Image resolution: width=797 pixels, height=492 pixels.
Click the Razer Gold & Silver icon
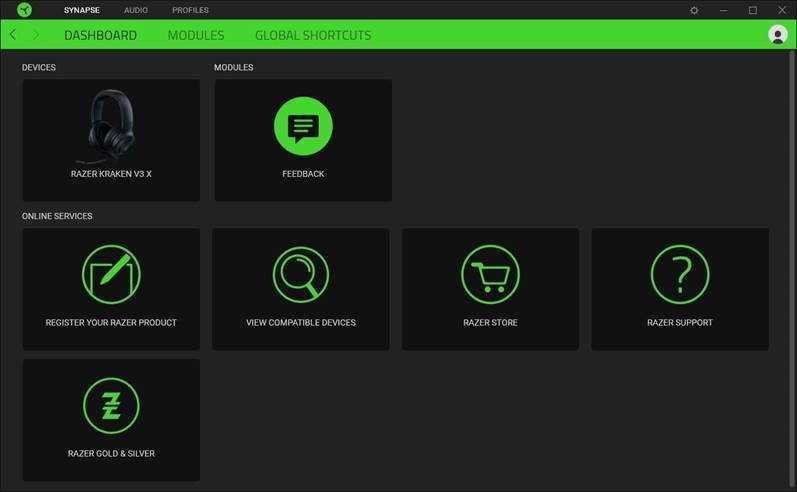111,406
